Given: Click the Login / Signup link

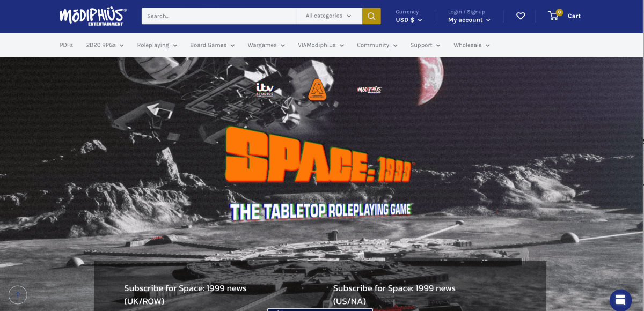Looking at the screenshot, I should (x=465, y=11).
